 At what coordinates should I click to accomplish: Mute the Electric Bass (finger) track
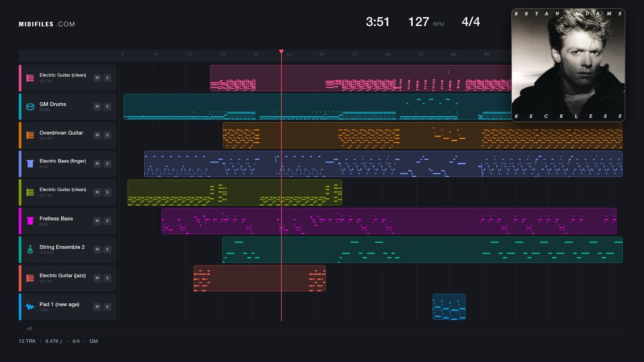97,164
